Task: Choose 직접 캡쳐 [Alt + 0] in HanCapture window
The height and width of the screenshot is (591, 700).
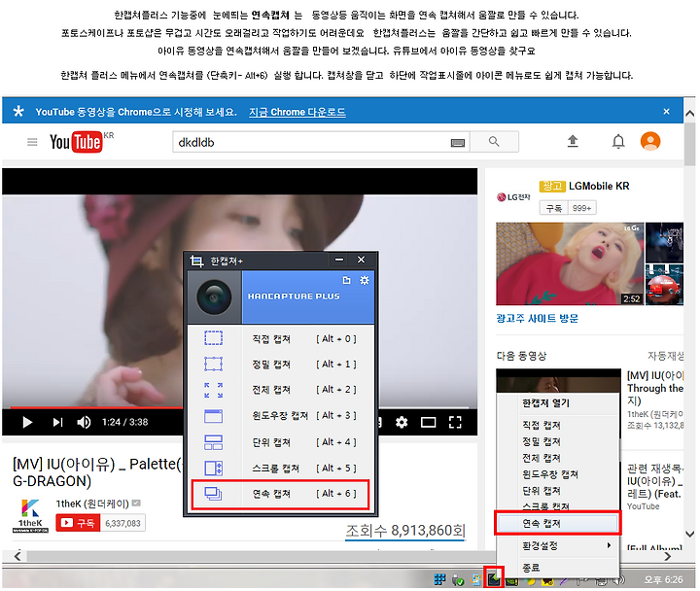Action: click(x=280, y=339)
